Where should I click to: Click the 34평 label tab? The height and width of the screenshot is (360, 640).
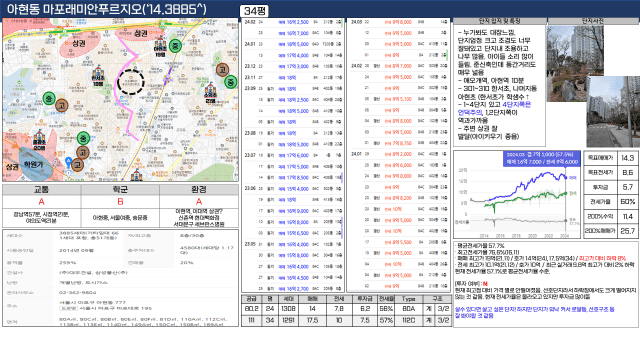point(254,11)
